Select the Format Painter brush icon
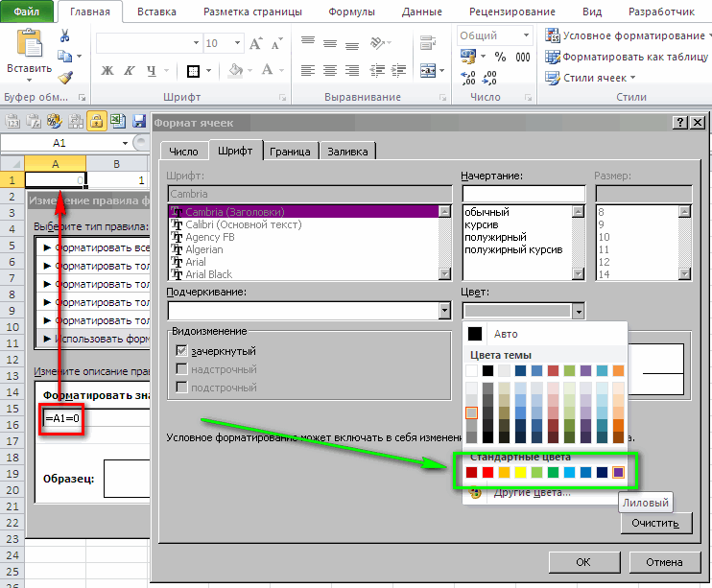 point(66,77)
